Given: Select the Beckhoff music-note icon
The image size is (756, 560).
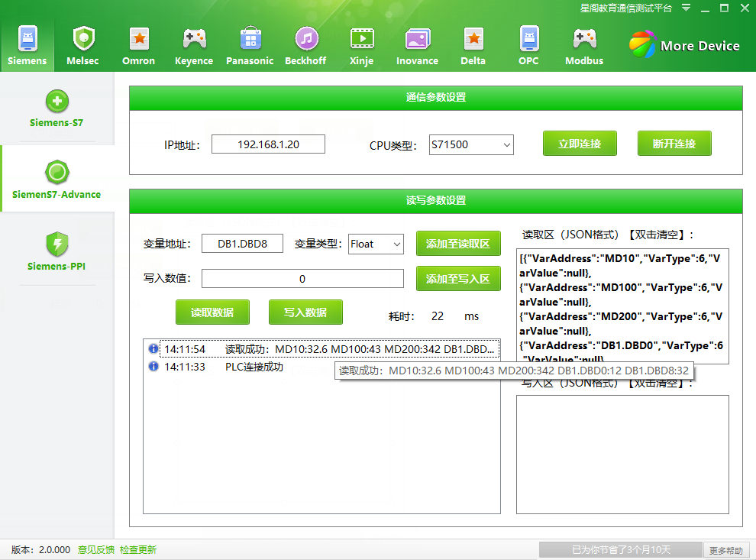Looking at the screenshot, I should [306, 39].
